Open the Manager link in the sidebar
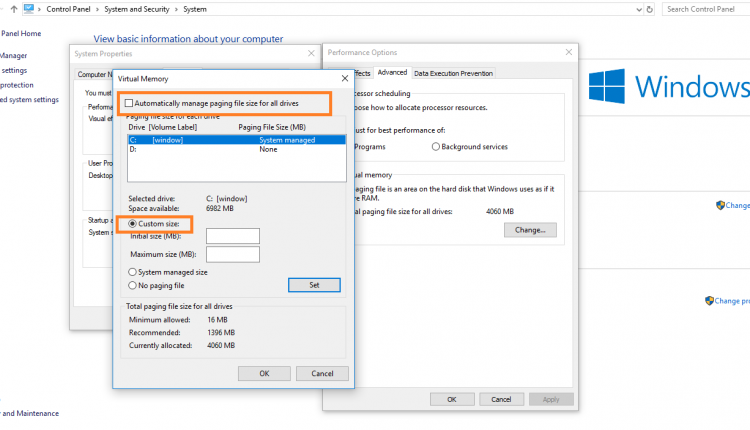The width and height of the screenshot is (750, 430). (x=13, y=55)
